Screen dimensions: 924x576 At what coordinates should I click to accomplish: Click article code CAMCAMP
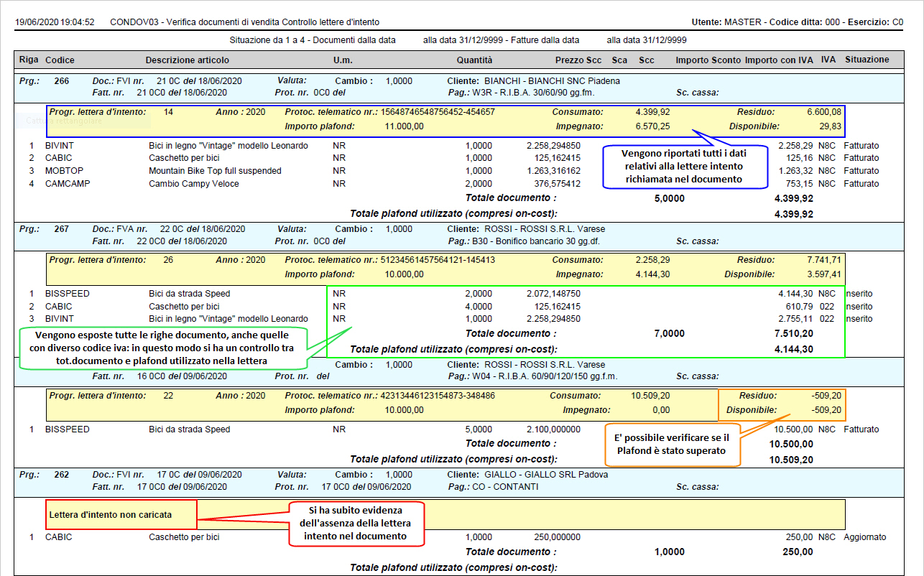66,184
